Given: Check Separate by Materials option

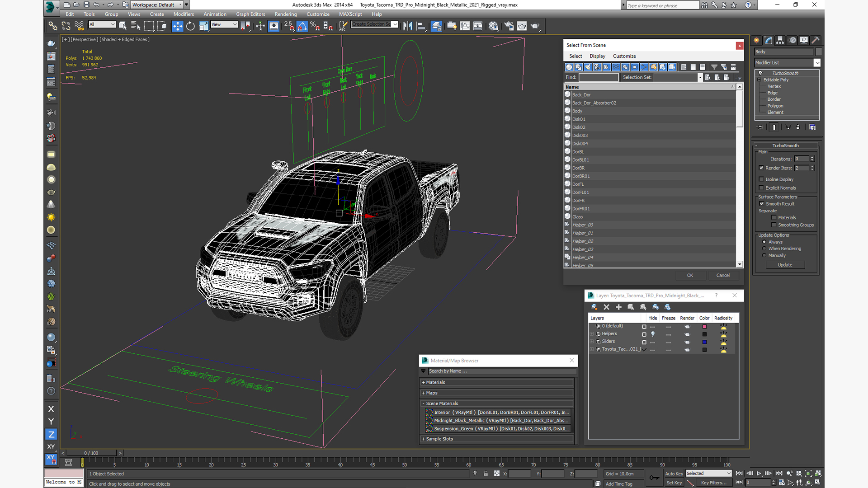Looking at the screenshot, I should click(x=774, y=218).
